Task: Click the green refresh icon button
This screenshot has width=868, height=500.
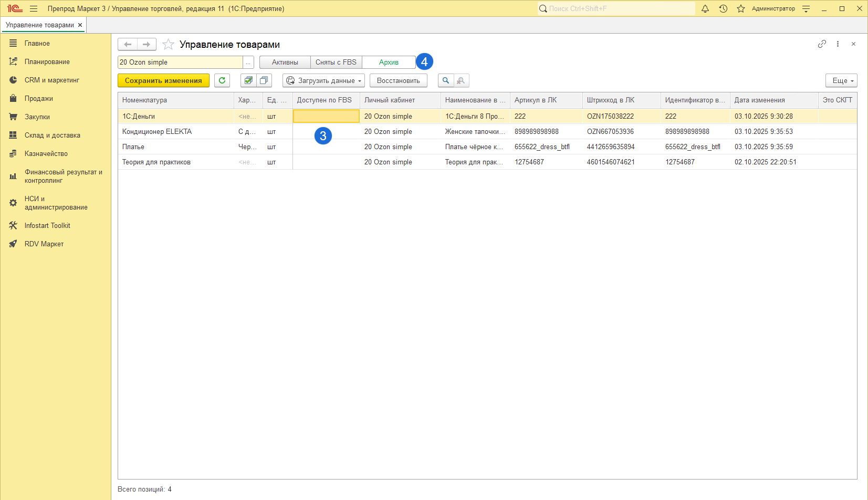Action: click(x=222, y=80)
